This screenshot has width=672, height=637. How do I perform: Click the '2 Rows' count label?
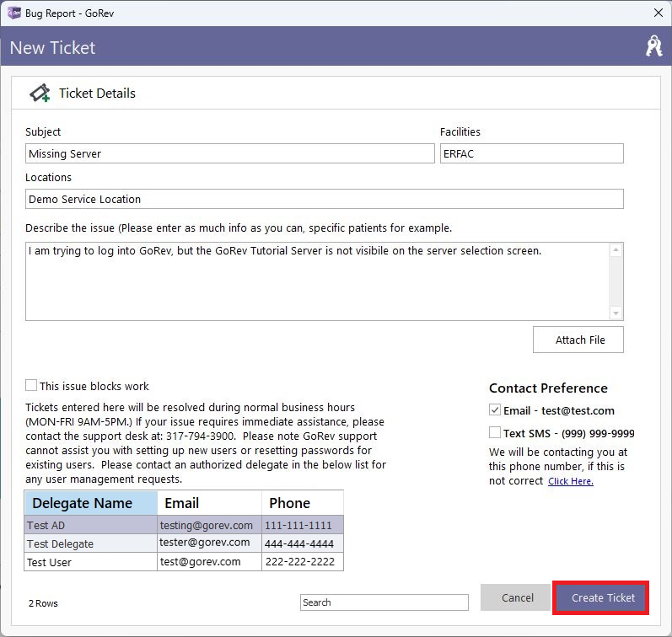[43, 603]
